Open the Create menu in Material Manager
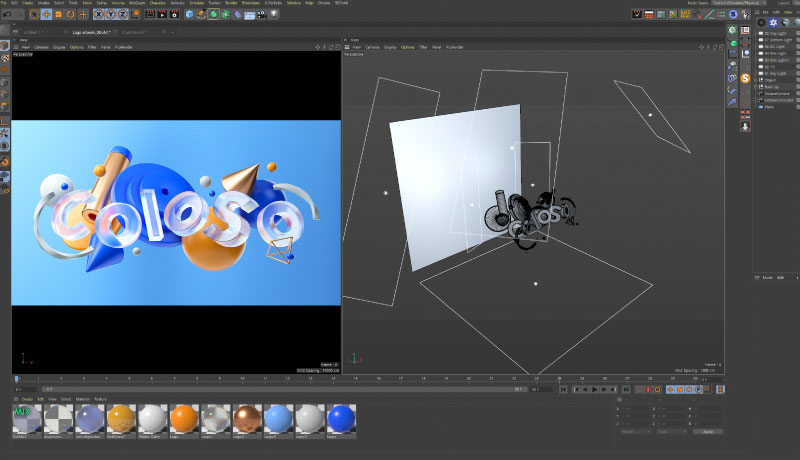 [x=27, y=399]
